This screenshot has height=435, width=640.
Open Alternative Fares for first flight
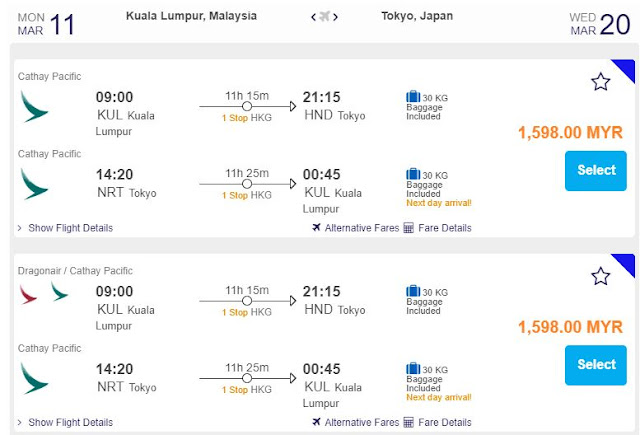pyautogui.click(x=355, y=228)
